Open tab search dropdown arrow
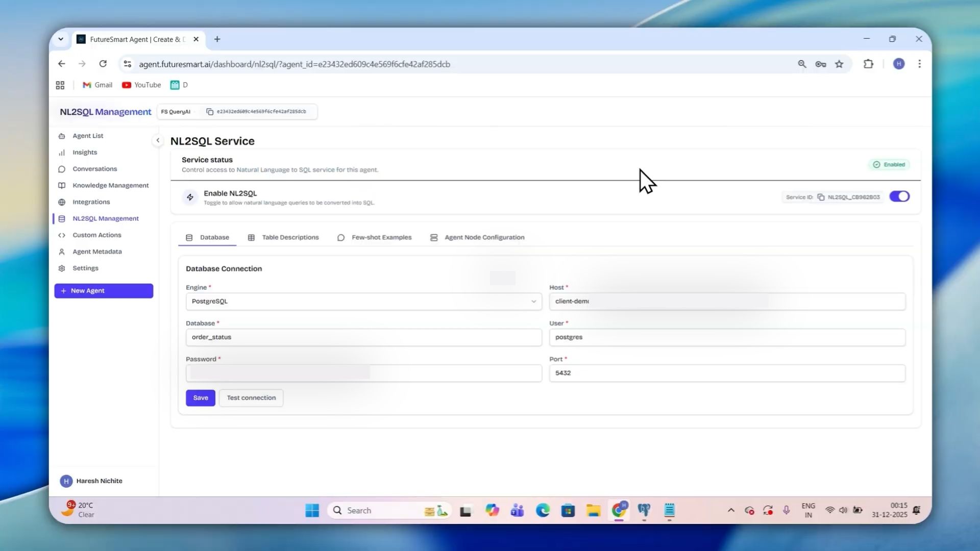 (61, 39)
